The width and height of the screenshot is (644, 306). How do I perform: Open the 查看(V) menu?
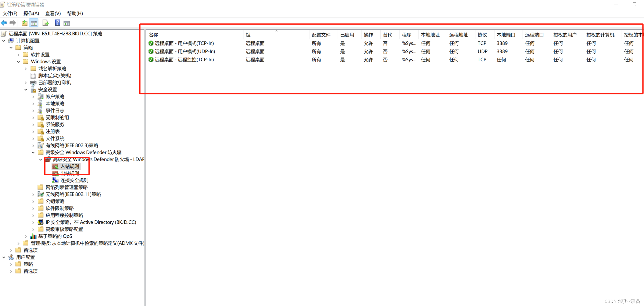pos(53,13)
